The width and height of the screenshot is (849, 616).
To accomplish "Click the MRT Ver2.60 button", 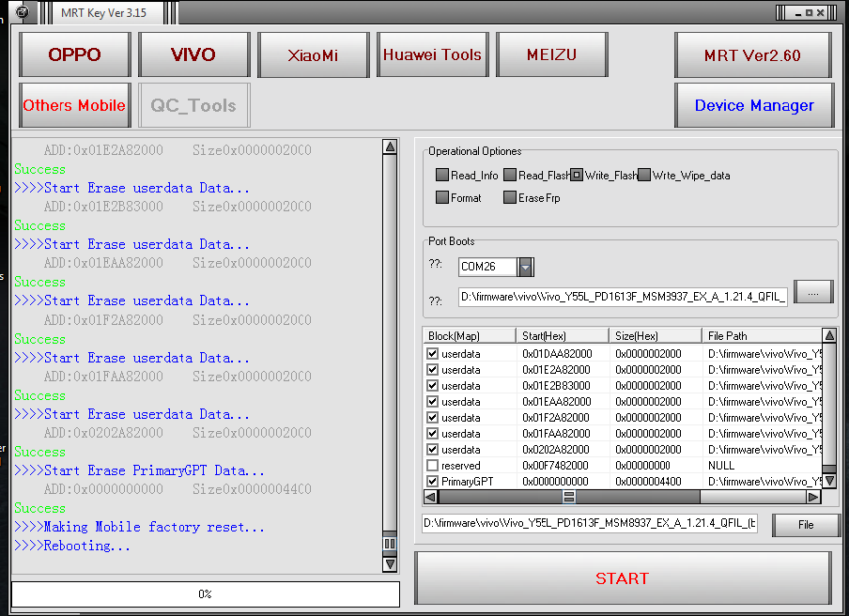I will coord(752,54).
